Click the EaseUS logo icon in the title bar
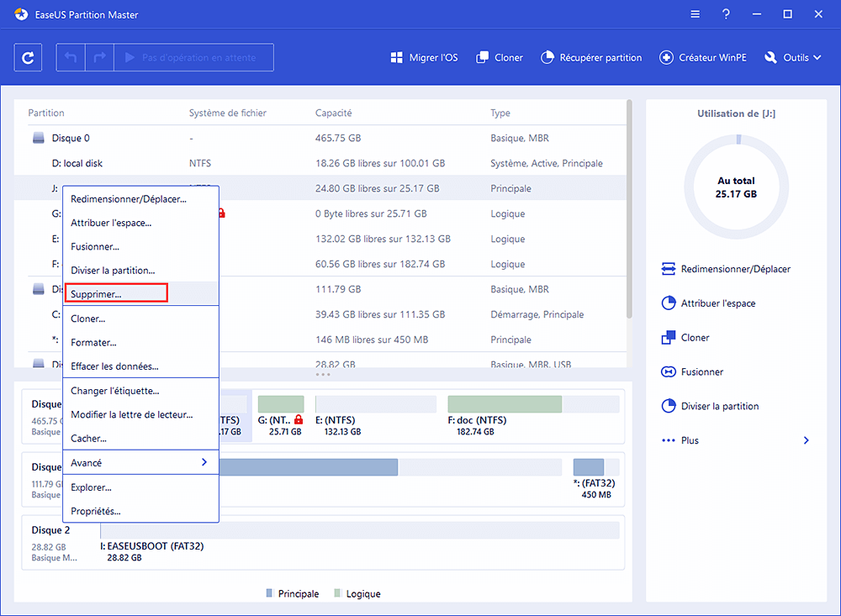This screenshot has height=616, width=841. pyautogui.click(x=22, y=14)
